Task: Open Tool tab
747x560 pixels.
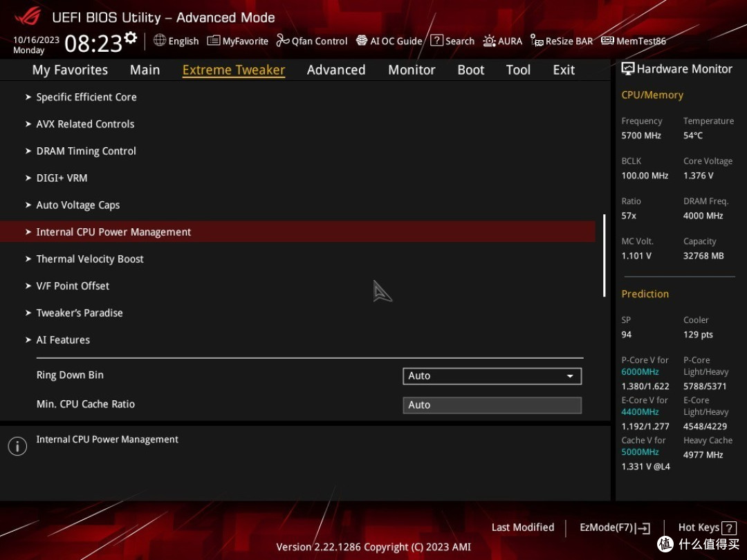Action: [518, 70]
